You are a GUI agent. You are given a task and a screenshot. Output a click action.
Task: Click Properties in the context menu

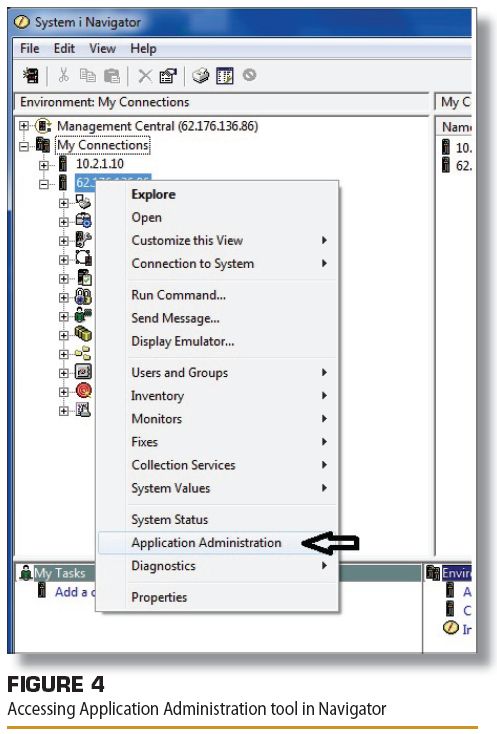coord(159,597)
